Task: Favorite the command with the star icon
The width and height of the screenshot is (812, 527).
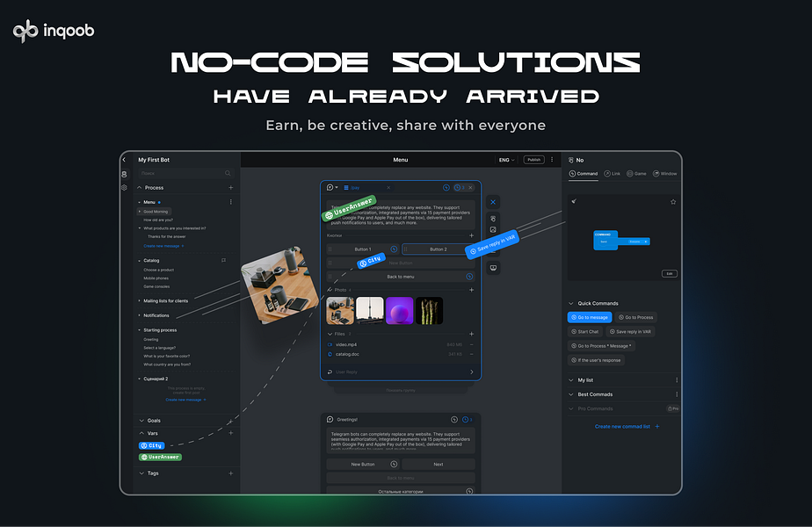Action: point(673,202)
